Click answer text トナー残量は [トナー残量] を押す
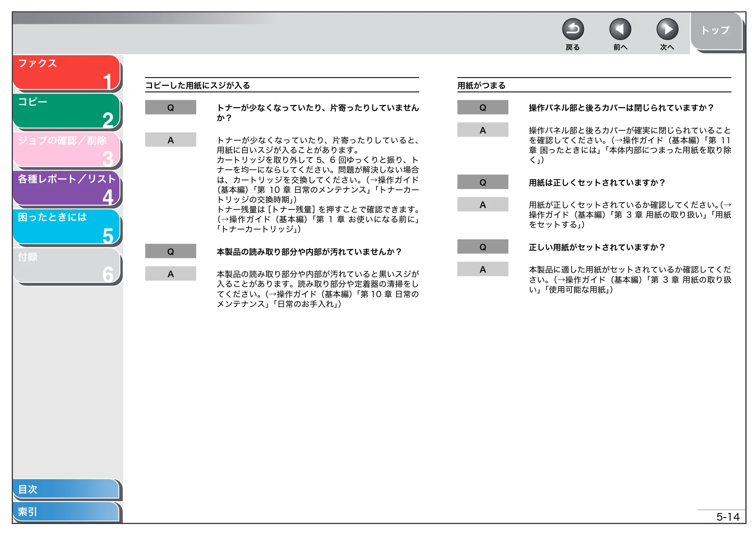The height and width of the screenshot is (535, 756). coord(318,209)
